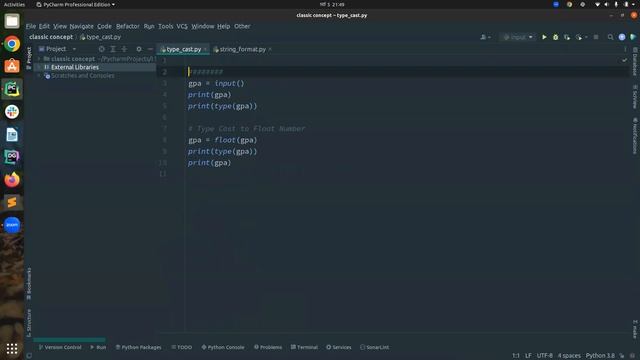Expand all items in the Project panel
Screen dimensions: 640x360
click(113, 49)
